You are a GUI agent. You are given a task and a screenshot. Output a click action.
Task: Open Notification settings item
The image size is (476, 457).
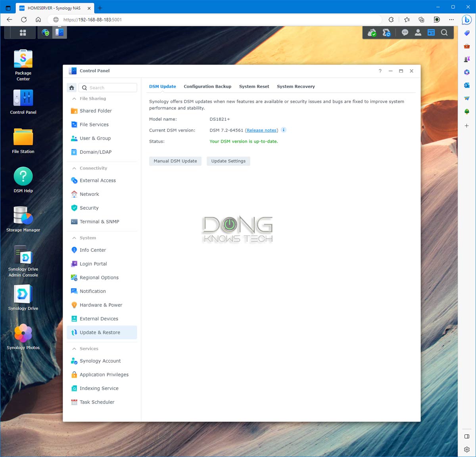[102, 291]
